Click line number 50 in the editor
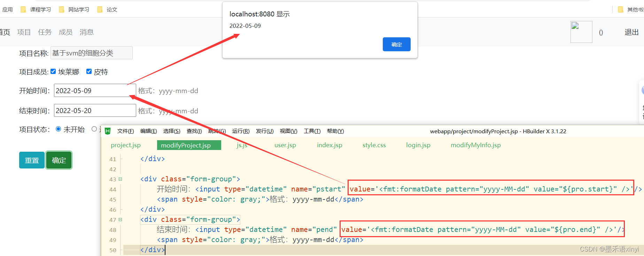Image resolution: width=644 pixels, height=256 pixels. pos(113,250)
